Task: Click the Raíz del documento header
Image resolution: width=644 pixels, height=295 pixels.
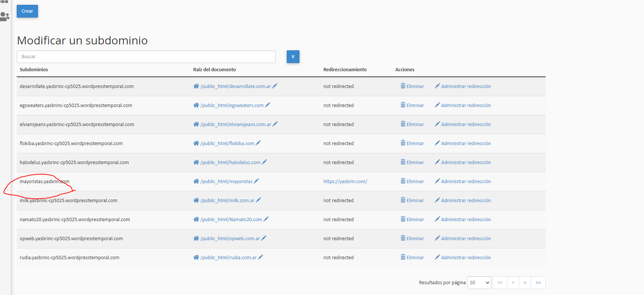Action: 215,70
